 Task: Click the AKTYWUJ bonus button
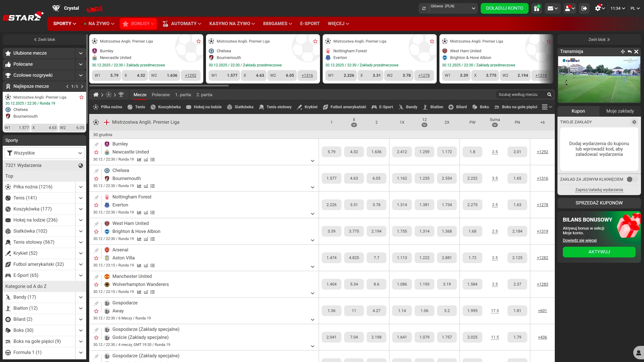(x=599, y=252)
